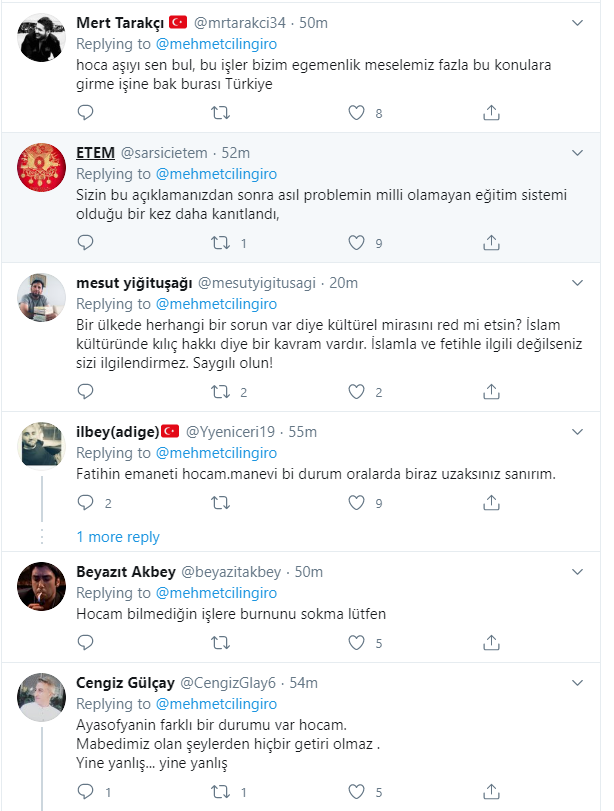Image resolution: width=614 pixels, height=811 pixels.
Task: Show 1 more reply
Action: click(x=118, y=537)
